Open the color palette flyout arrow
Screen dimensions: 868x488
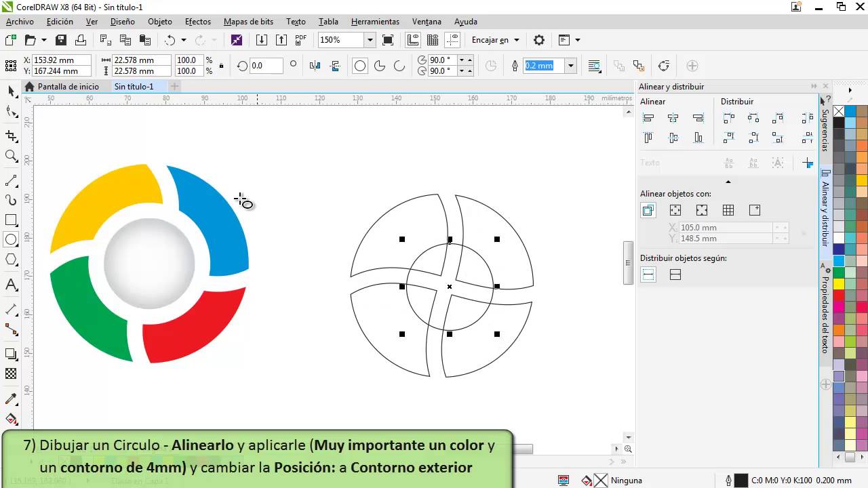(850, 89)
